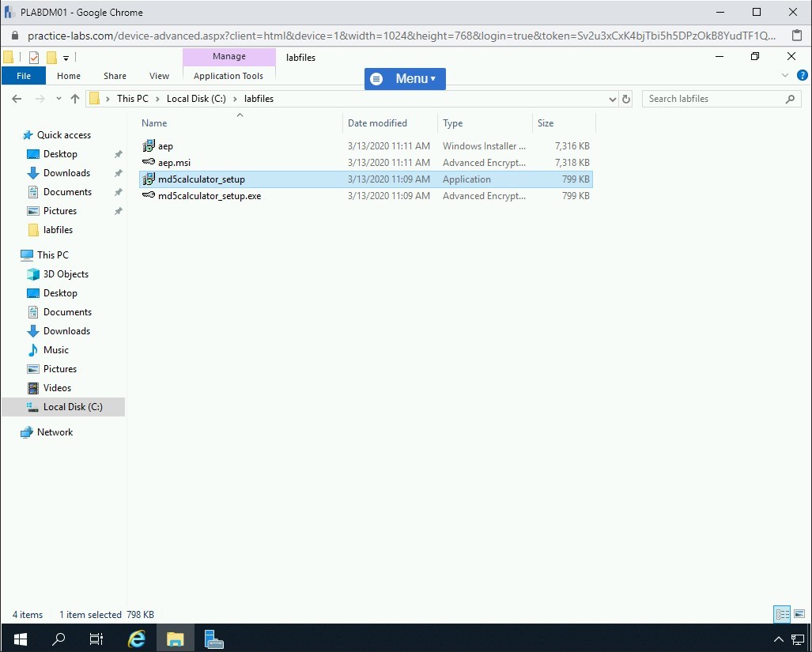The height and width of the screenshot is (652, 812).
Task: Sort files by Date modified column
Action: coord(377,123)
